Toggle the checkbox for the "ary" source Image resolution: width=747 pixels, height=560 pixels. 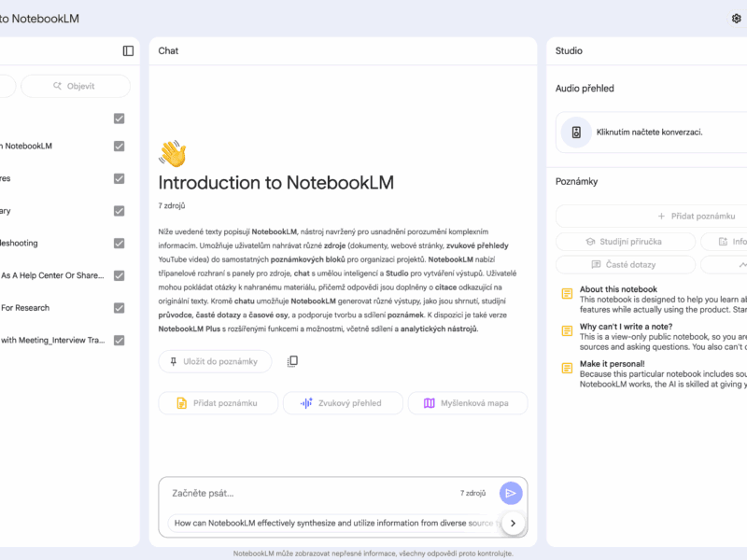120,211
